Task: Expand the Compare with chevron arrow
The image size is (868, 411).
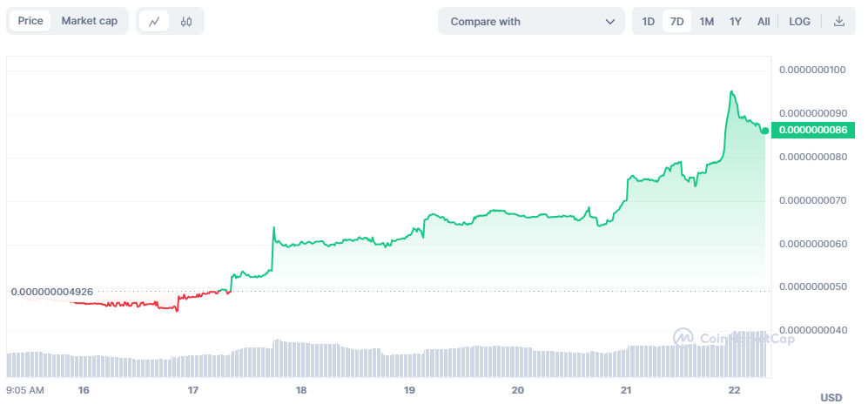Action: tap(609, 22)
